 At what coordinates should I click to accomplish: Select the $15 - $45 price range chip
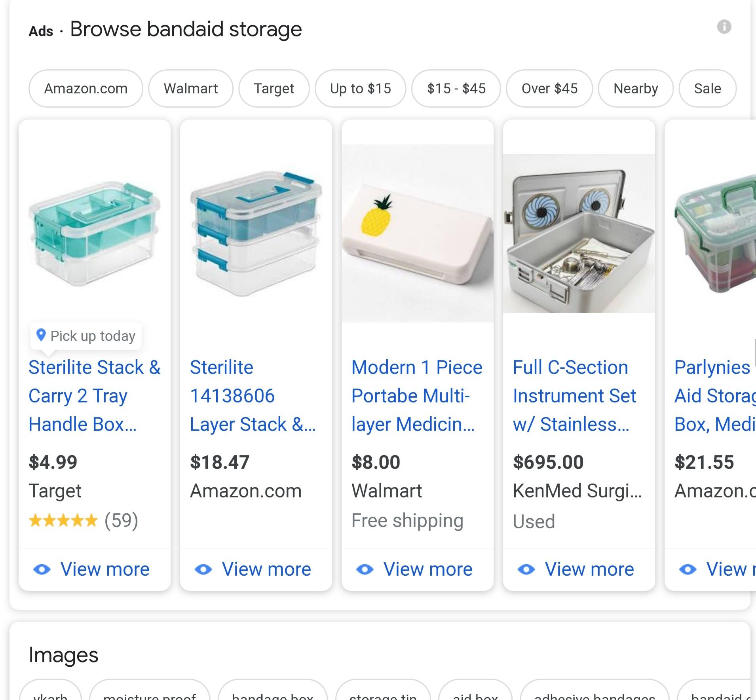coord(456,89)
